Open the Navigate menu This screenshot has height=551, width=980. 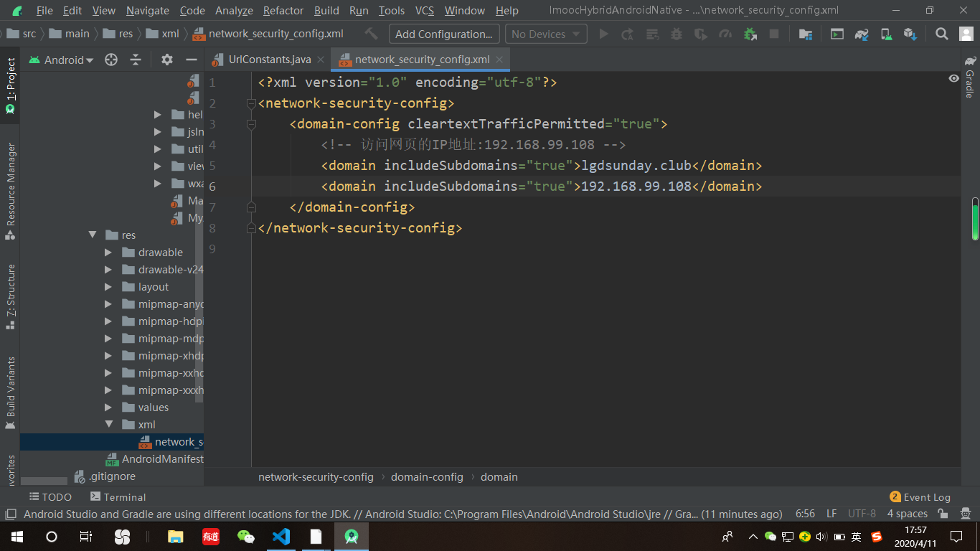pos(148,11)
